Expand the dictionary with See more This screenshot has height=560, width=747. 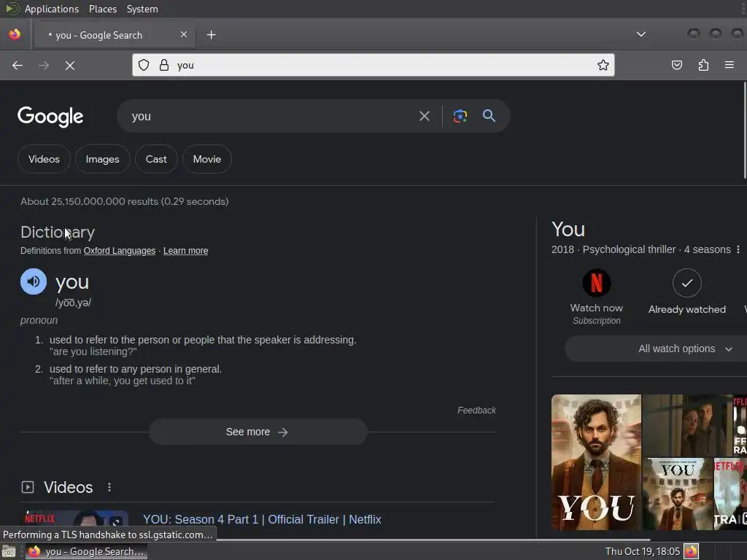258,432
